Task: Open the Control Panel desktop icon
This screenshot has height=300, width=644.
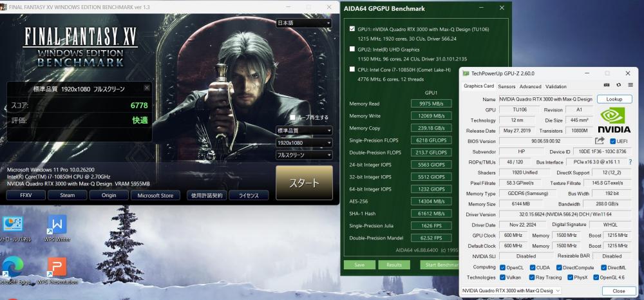Action: [13, 228]
